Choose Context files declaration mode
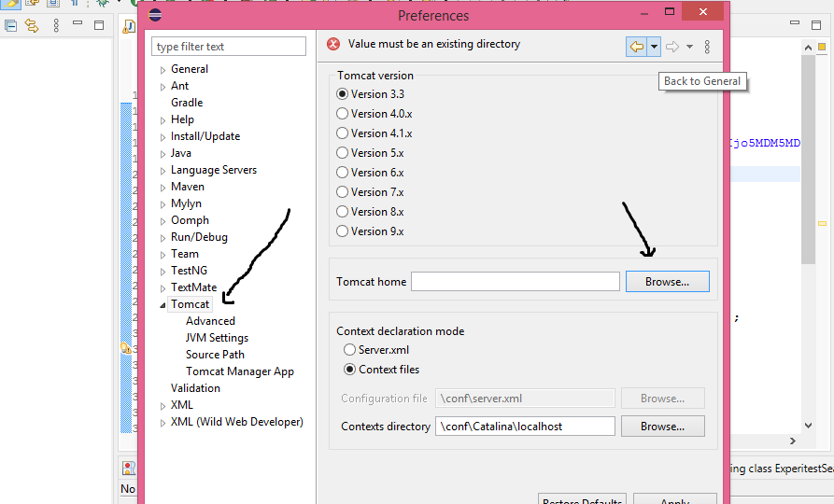The width and height of the screenshot is (834, 504). click(349, 370)
